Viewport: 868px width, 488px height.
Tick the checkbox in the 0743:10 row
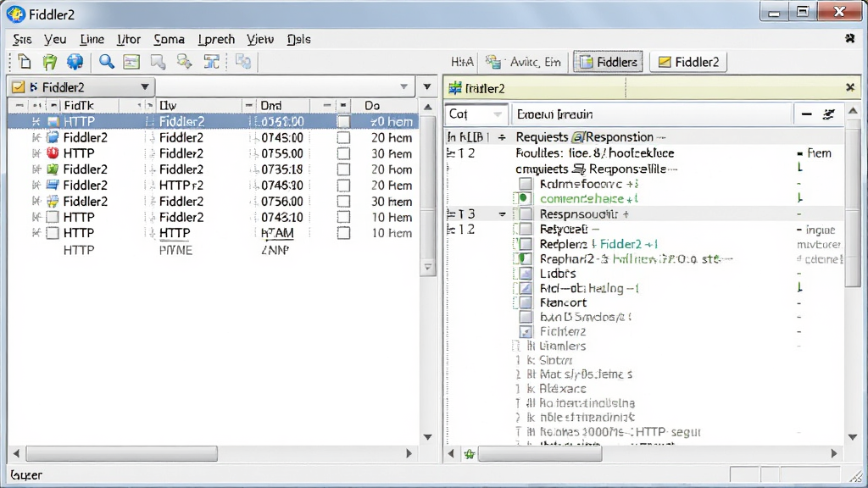pos(343,218)
